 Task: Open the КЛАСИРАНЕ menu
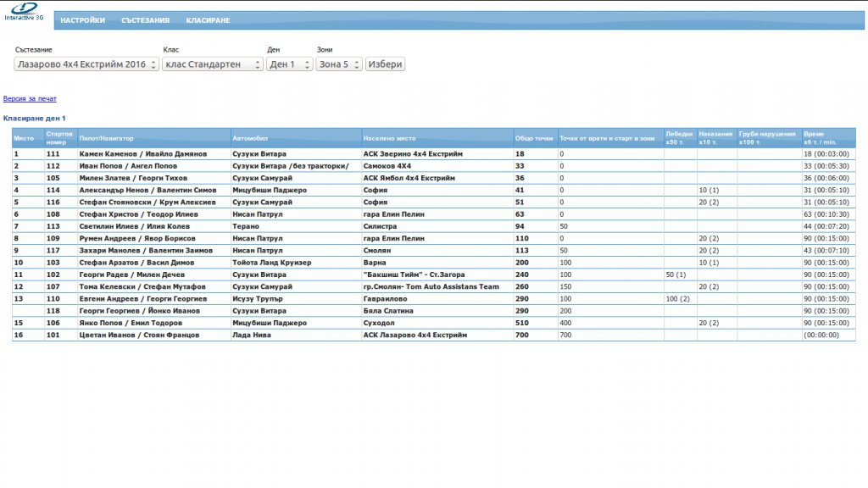click(209, 20)
